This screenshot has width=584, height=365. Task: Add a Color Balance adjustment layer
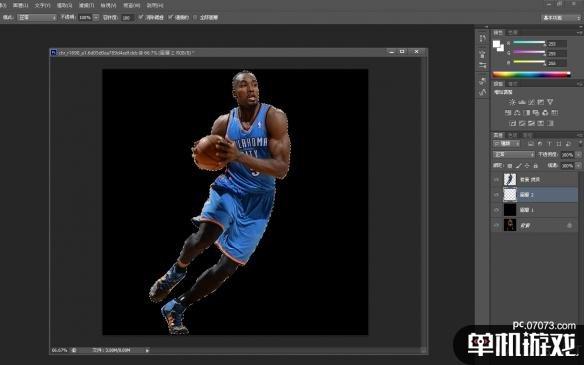(x=517, y=113)
